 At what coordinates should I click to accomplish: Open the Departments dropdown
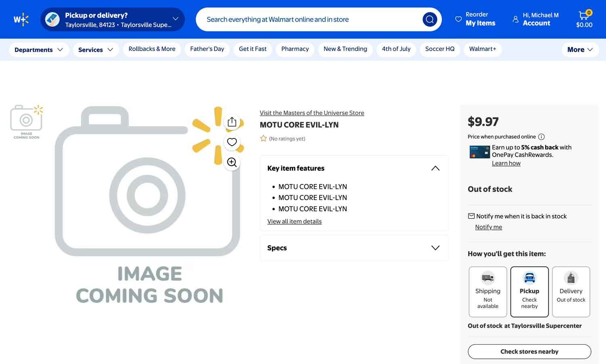pos(39,50)
